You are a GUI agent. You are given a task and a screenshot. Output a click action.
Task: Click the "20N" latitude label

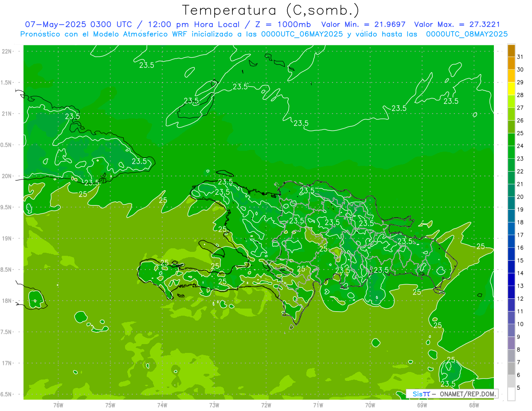tap(8, 176)
